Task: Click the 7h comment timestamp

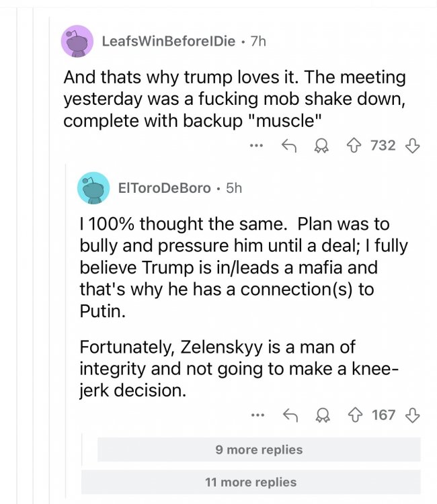Action: 258,41
